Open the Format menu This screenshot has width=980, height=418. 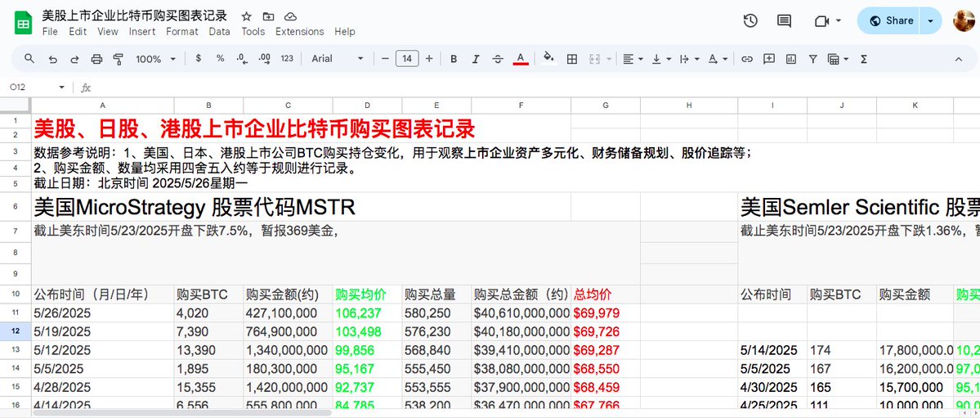click(182, 31)
